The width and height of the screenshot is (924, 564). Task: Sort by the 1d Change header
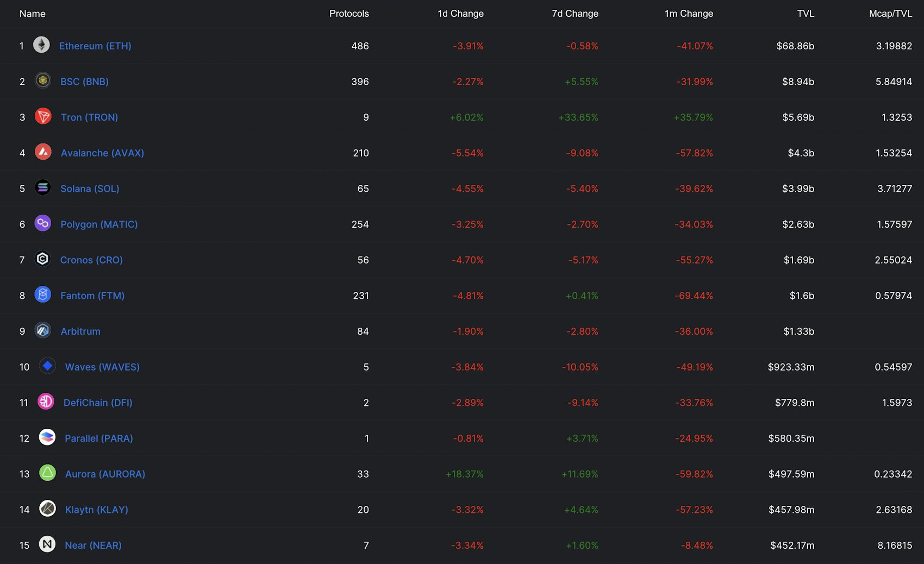pyautogui.click(x=460, y=14)
